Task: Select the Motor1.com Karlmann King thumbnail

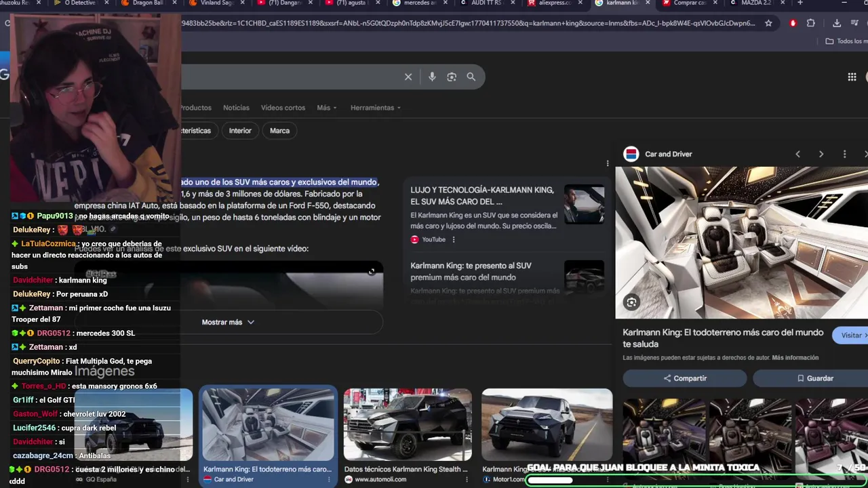Action: coord(547,424)
